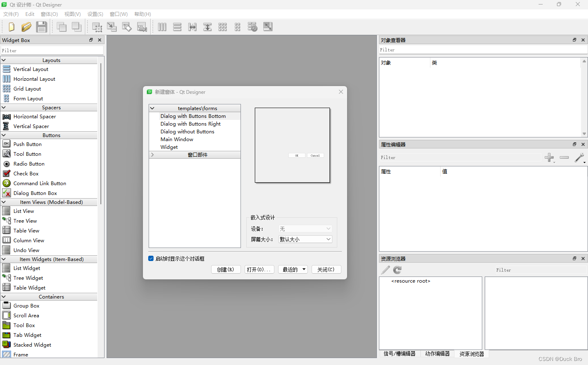This screenshot has height=365, width=588.
Task: Open the Edit menu
Action: (x=30, y=14)
